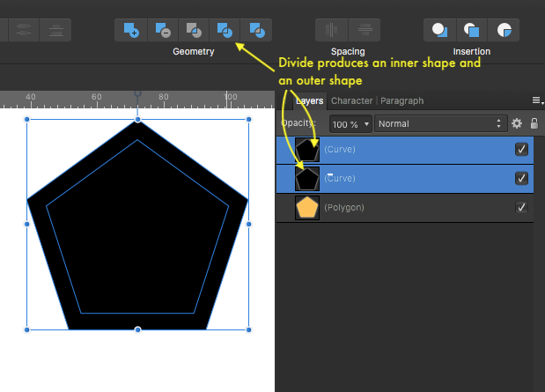Viewport: 545px width, 392px height.
Task: Toggle visibility of the second Curve layer
Action: [x=521, y=178]
